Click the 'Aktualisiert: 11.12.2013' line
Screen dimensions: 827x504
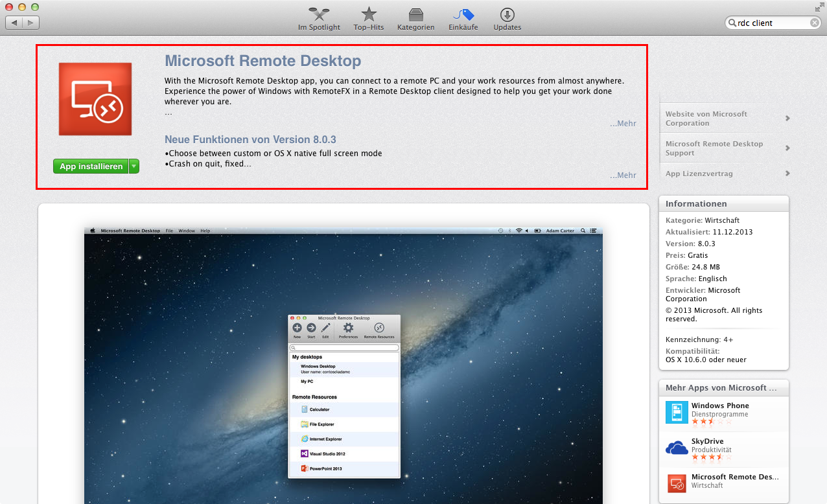[x=709, y=232]
